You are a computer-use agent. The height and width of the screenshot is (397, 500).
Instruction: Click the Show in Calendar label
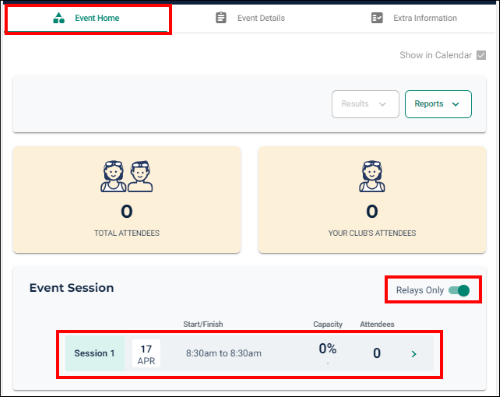click(x=436, y=55)
